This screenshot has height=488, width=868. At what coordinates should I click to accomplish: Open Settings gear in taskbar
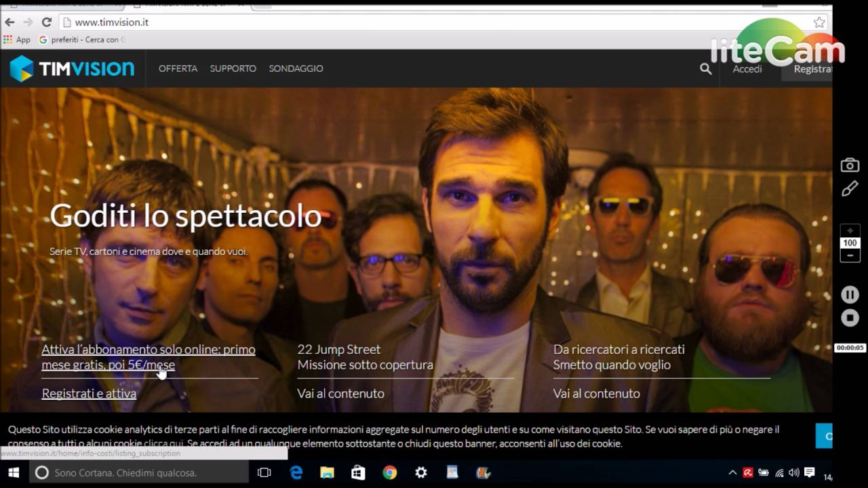tap(421, 472)
